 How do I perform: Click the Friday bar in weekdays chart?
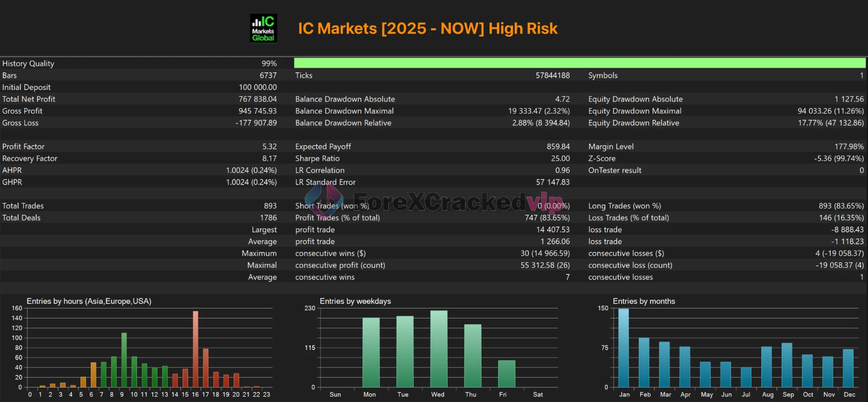click(506, 374)
